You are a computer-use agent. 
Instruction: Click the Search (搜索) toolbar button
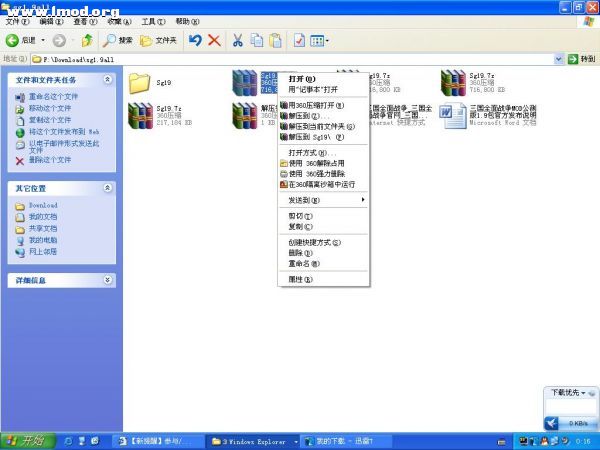tap(118, 40)
